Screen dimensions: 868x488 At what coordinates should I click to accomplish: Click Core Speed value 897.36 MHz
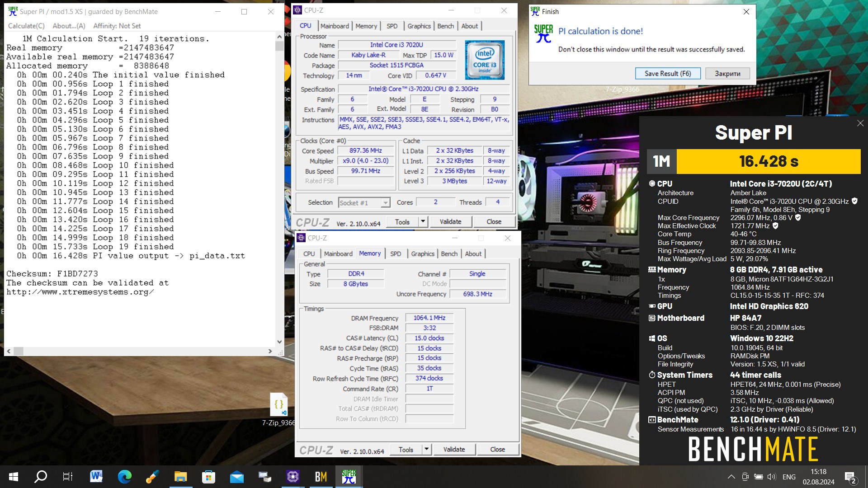(365, 150)
